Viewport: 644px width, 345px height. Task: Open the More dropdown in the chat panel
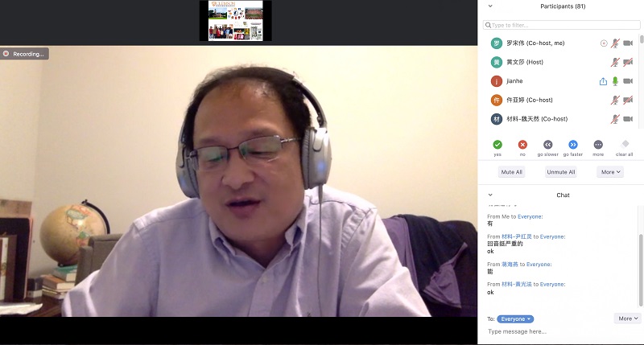(x=627, y=318)
